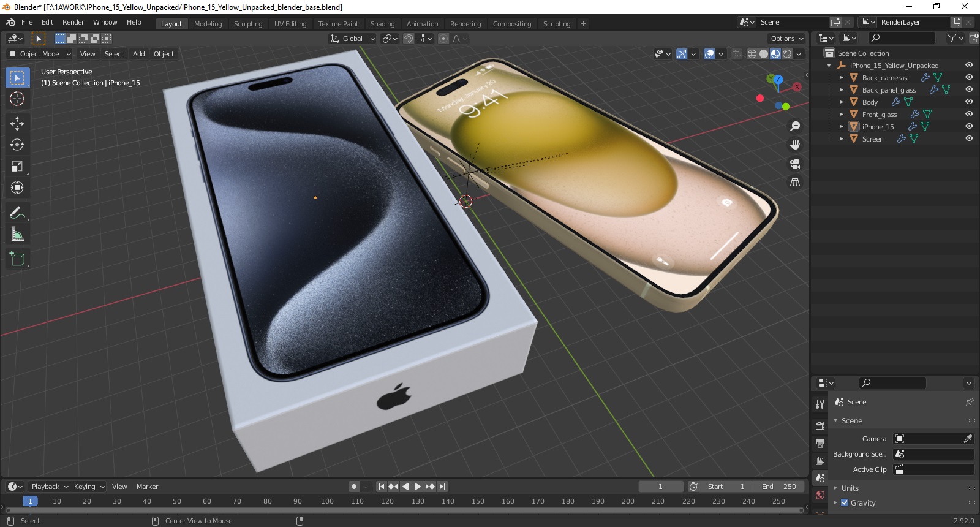Switch to the UV Editing workspace tab
The height and width of the screenshot is (527, 980).
point(290,24)
